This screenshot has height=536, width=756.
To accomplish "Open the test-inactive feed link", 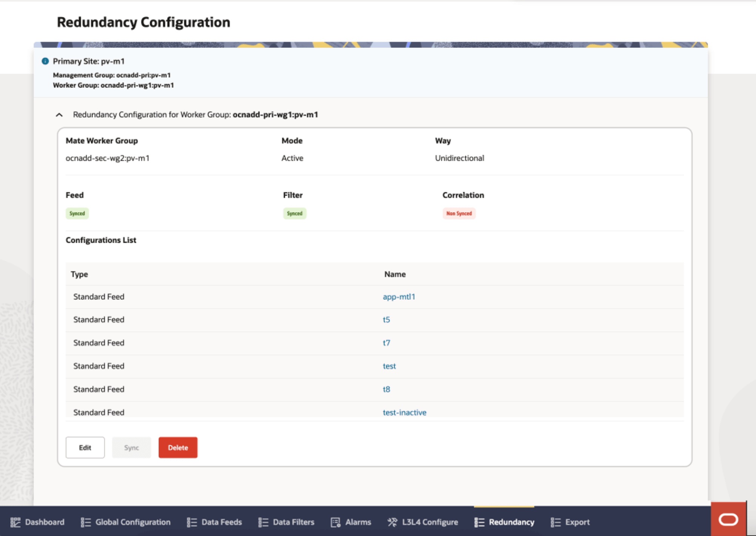I will click(x=404, y=412).
